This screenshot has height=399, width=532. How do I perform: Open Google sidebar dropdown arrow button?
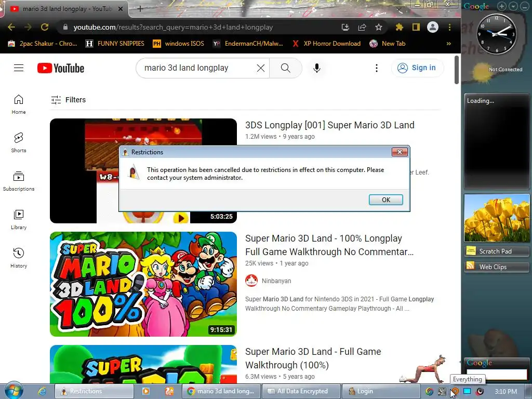coord(513,6)
